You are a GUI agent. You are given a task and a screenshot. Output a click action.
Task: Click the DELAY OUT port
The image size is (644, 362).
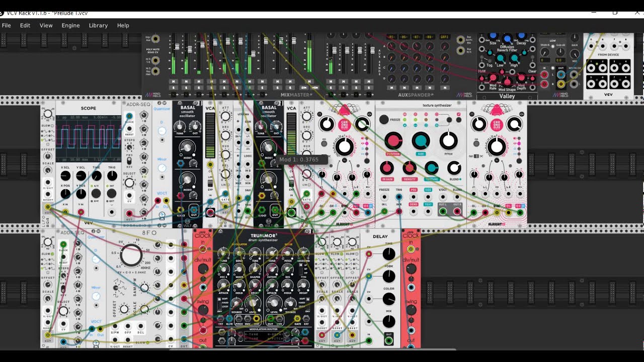(389, 341)
